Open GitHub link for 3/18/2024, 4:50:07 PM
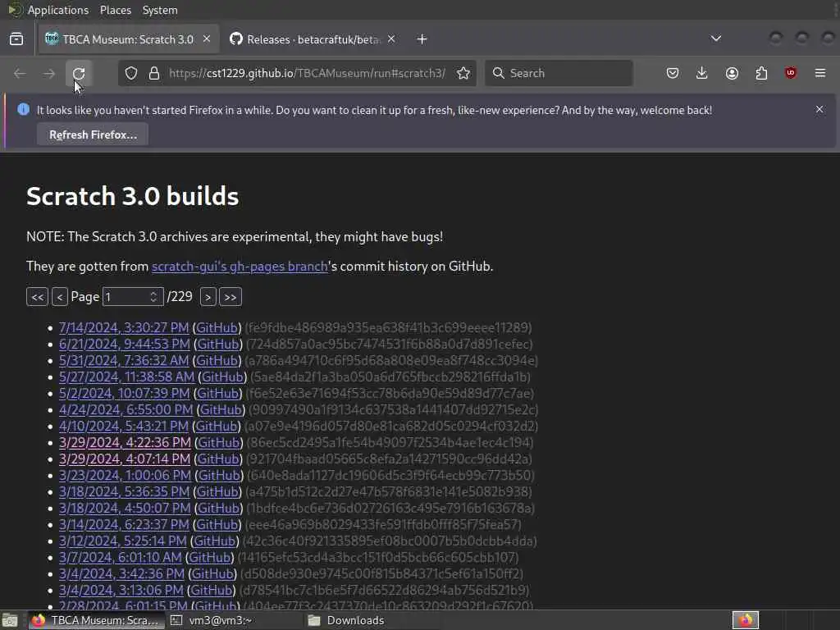Screen dimensions: 840x630 pos(218,508)
